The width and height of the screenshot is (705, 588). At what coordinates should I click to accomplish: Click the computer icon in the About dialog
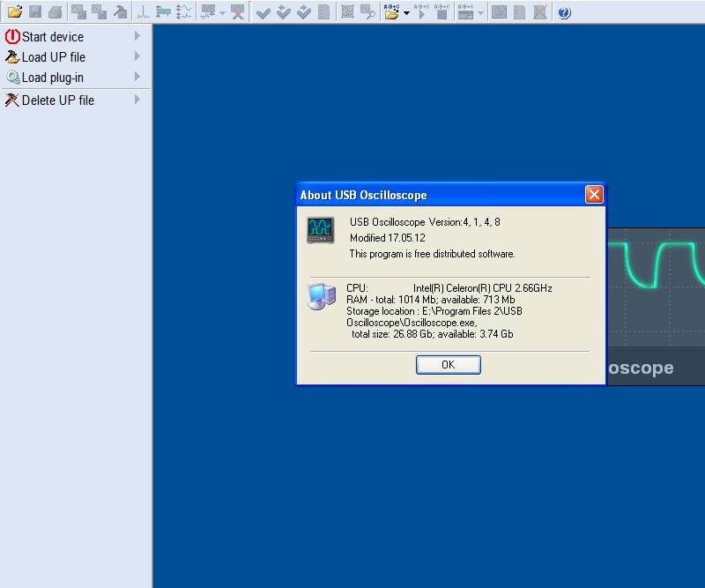[322, 296]
